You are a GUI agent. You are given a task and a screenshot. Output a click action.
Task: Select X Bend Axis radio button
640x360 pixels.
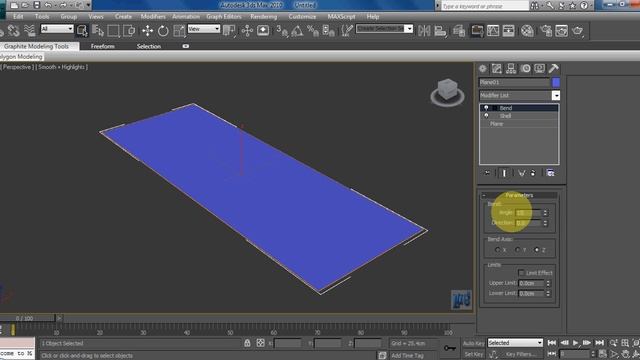click(x=497, y=250)
